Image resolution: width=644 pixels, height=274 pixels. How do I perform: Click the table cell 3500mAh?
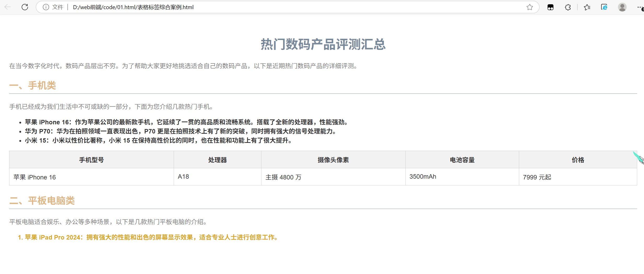[x=462, y=177]
